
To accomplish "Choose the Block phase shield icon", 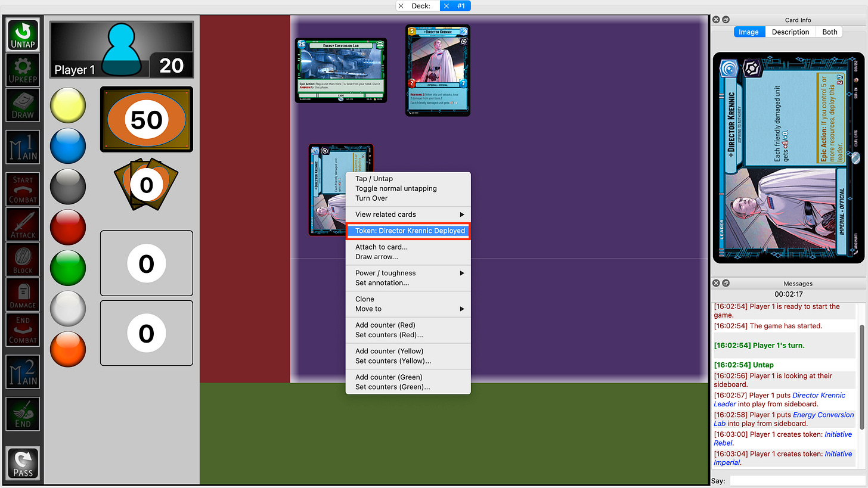I will click(x=23, y=259).
